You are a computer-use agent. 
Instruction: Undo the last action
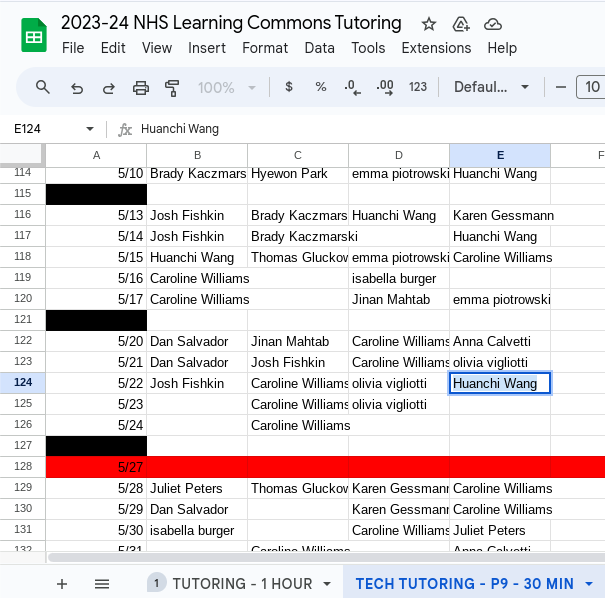tap(77, 88)
